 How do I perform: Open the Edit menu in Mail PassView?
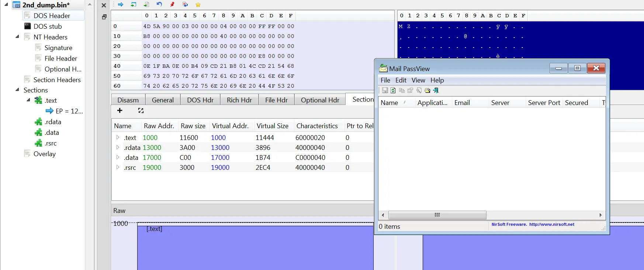click(401, 80)
